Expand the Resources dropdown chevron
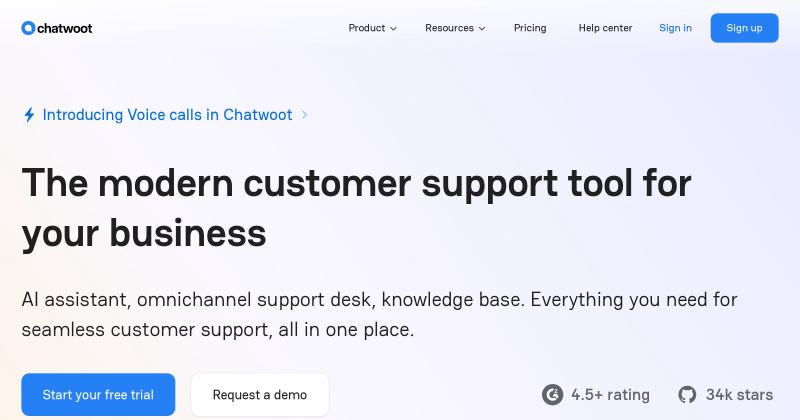This screenshot has width=800, height=420. 482,29
